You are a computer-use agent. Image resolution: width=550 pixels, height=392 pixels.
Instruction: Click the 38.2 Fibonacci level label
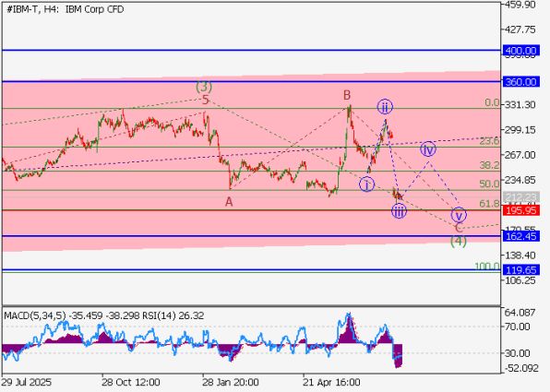[x=489, y=165]
